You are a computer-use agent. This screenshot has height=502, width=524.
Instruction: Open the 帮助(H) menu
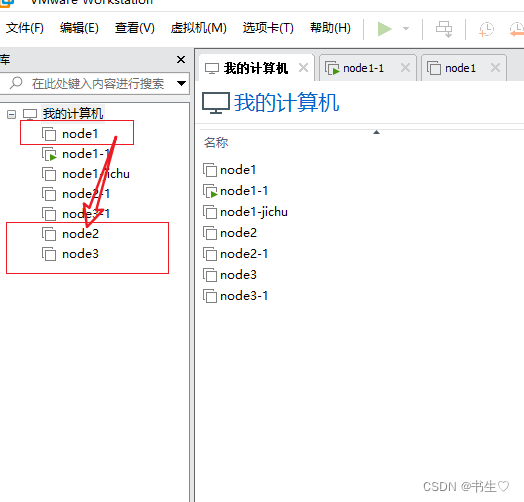click(330, 28)
